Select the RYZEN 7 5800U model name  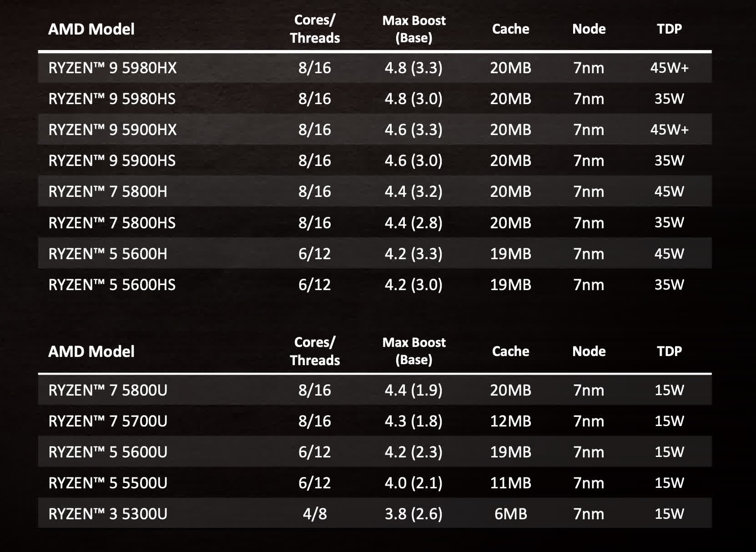[108, 390]
